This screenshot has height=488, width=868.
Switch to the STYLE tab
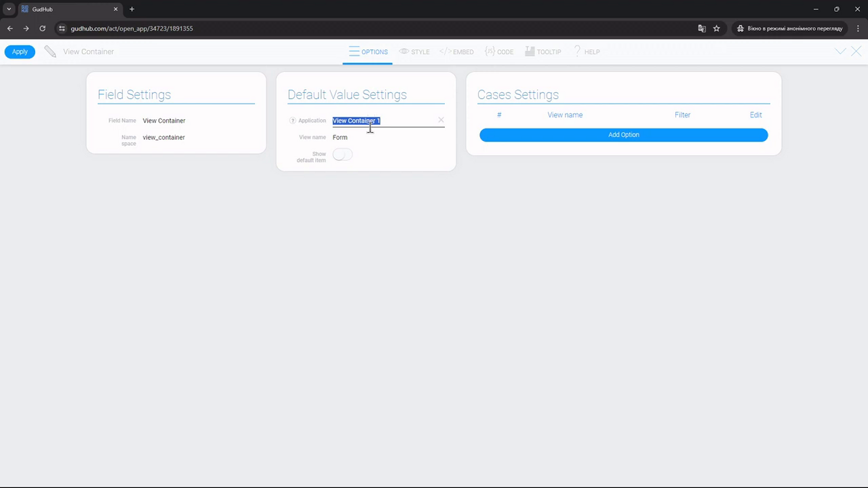pyautogui.click(x=414, y=52)
